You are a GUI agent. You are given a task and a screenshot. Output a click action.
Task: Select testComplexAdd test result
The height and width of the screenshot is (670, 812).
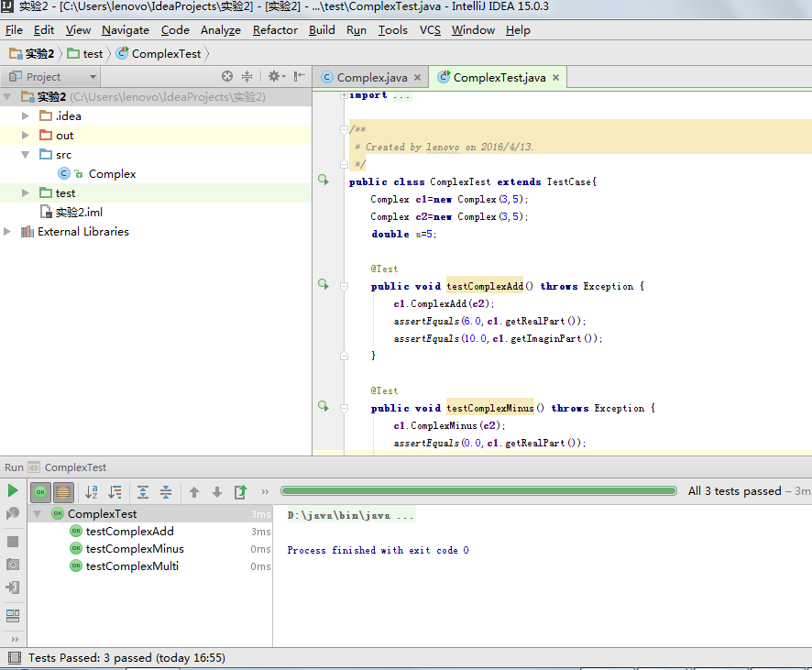click(x=129, y=532)
